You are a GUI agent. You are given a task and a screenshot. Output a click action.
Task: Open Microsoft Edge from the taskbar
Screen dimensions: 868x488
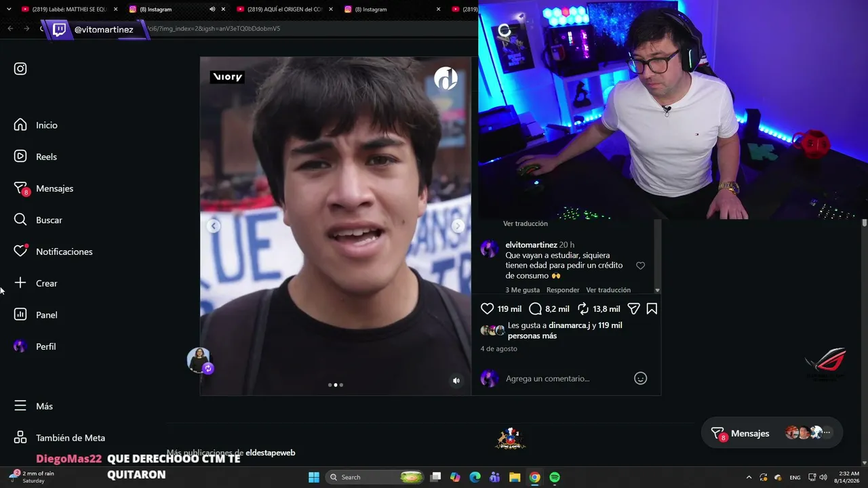pos(475,477)
